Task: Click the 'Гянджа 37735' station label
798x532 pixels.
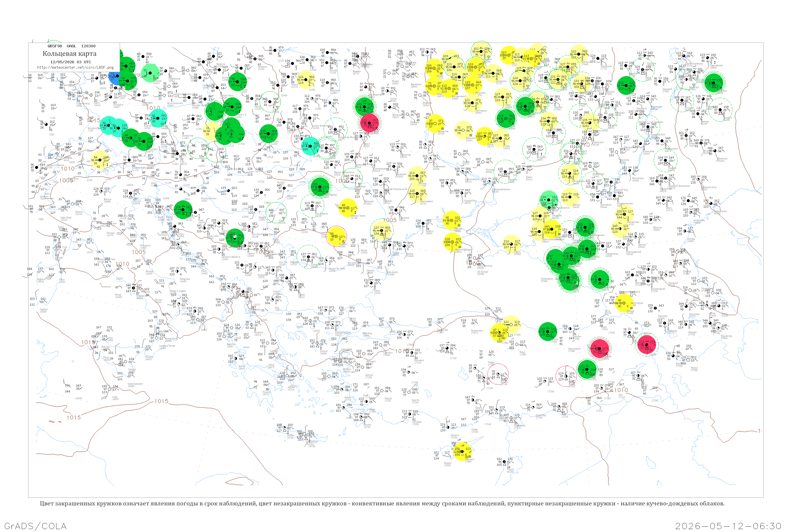Action: coord(692,334)
